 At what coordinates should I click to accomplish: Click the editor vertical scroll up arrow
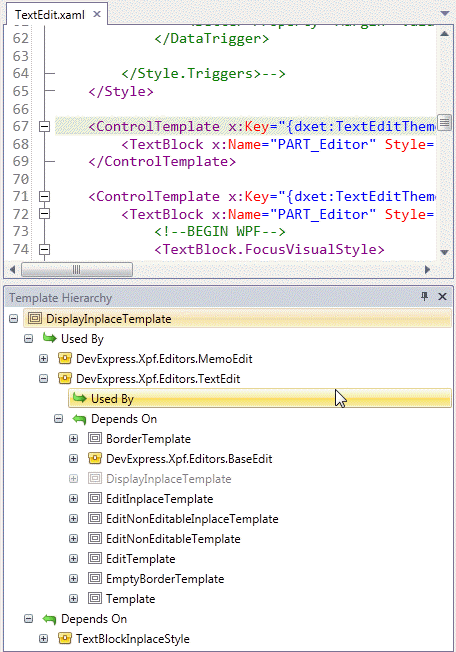pos(444,34)
